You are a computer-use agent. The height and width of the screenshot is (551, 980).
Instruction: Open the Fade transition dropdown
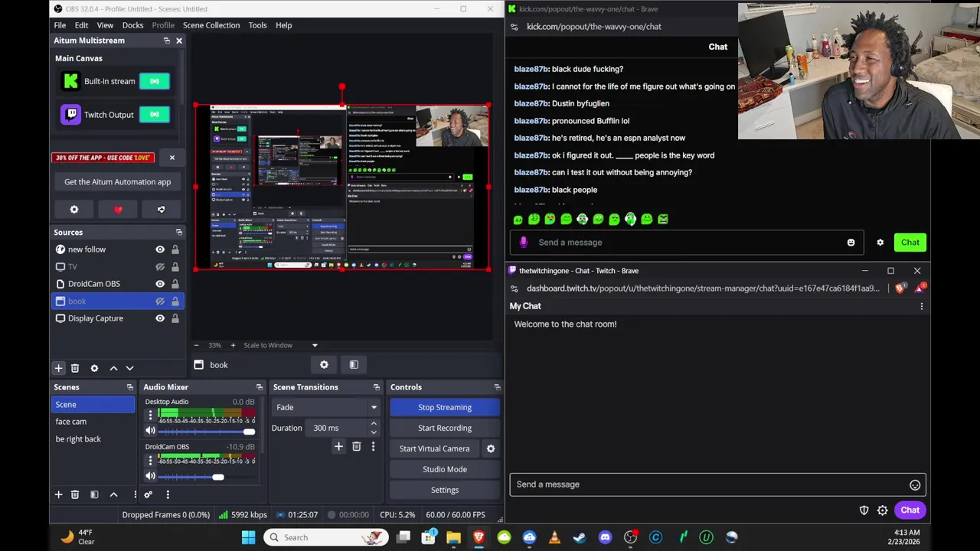[x=327, y=407]
